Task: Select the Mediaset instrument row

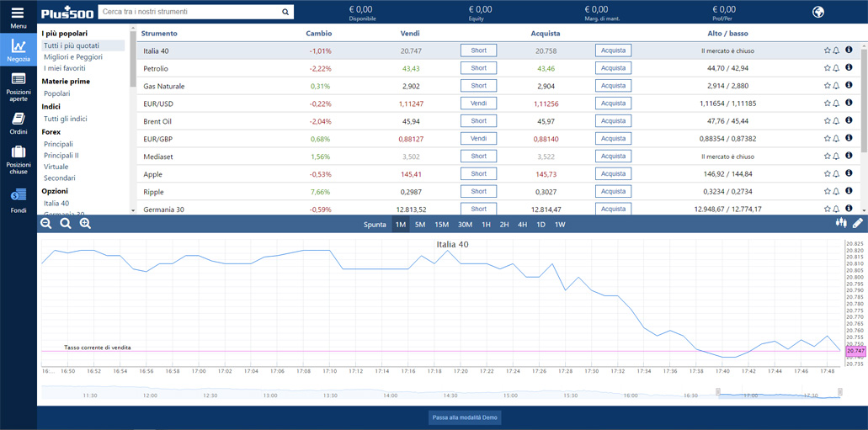Action: (x=498, y=157)
